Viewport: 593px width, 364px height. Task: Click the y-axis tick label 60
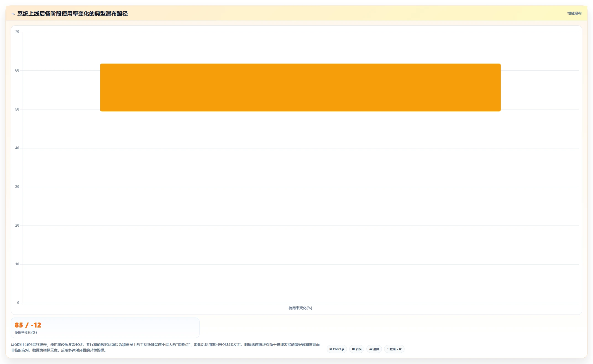(x=17, y=70)
